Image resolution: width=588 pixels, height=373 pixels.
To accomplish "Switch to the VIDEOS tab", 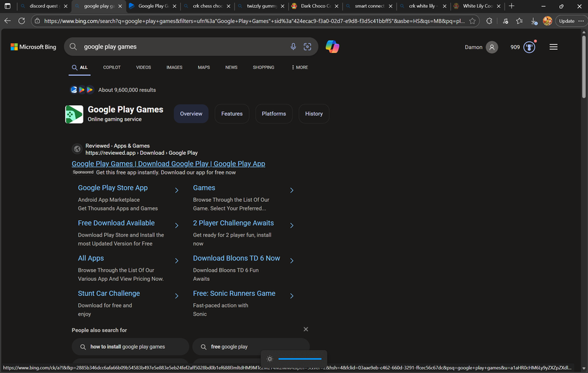I will click(x=144, y=67).
